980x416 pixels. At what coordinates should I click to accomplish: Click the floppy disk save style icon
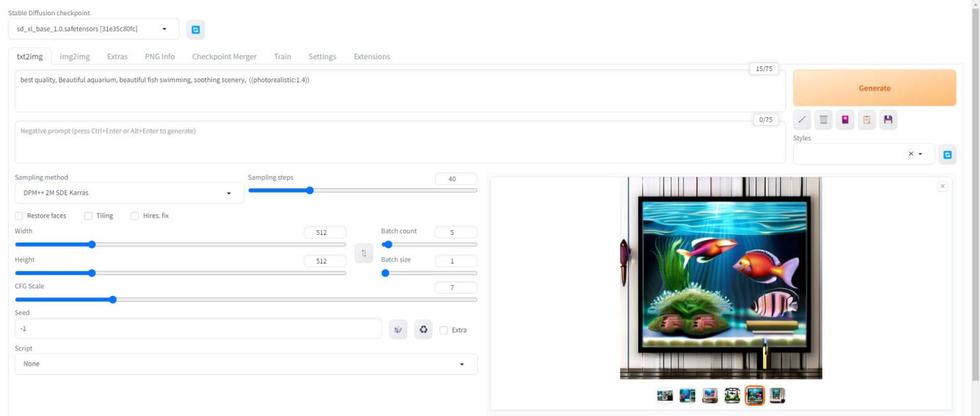888,119
